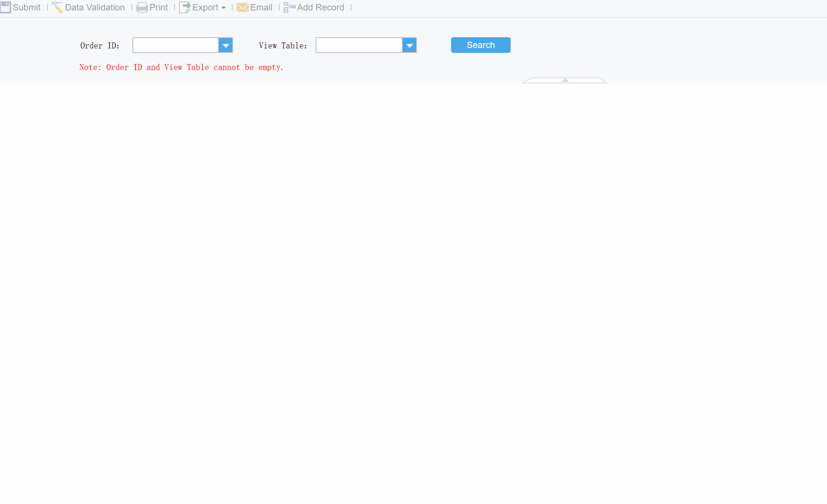Screen dimensions: 827x504
Task: Expand the Export menu arrow
Action: [223, 8]
